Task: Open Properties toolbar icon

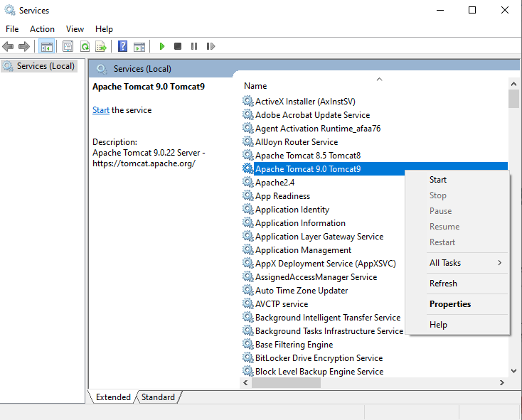Action: pos(68,46)
